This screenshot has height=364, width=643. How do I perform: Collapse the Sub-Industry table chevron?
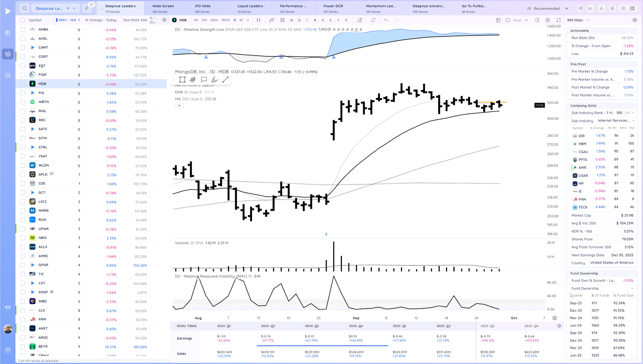point(634,121)
